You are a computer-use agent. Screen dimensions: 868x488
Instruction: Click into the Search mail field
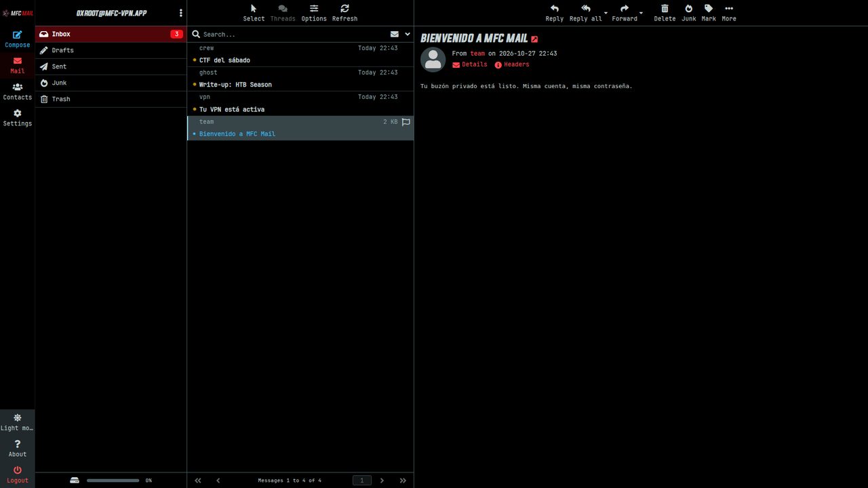293,34
